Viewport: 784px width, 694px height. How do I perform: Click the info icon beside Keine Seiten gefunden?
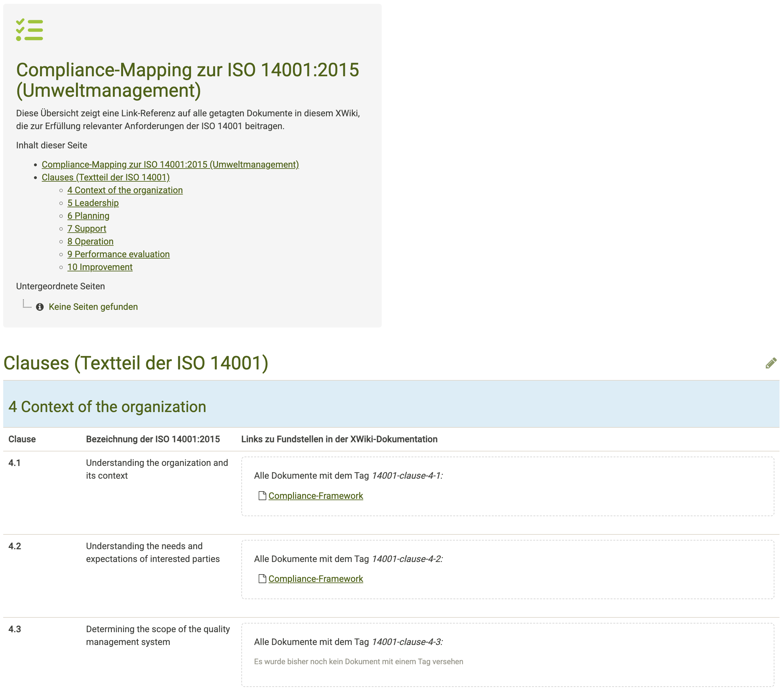click(x=39, y=307)
